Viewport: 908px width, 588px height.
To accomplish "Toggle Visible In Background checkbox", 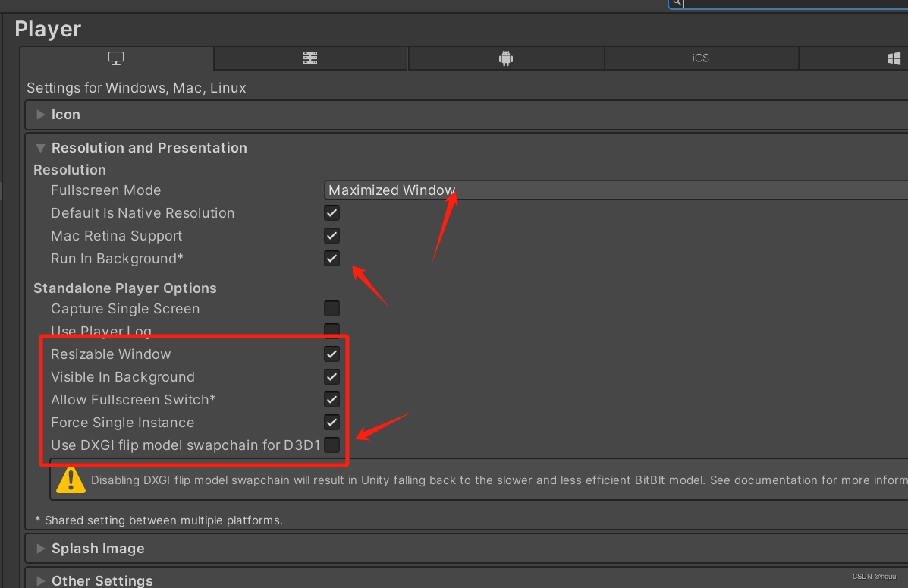I will click(331, 376).
